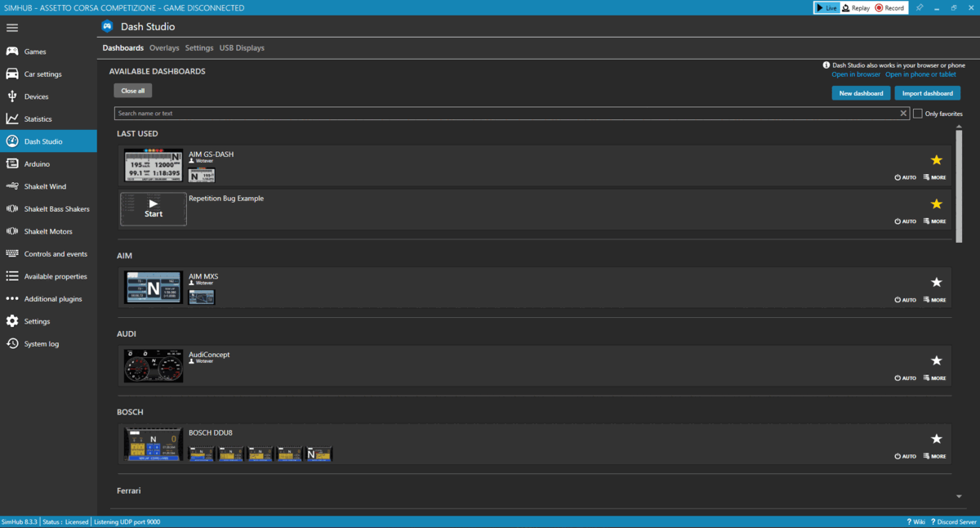Create a New dashboard
This screenshot has width=980, height=528.
(861, 92)
